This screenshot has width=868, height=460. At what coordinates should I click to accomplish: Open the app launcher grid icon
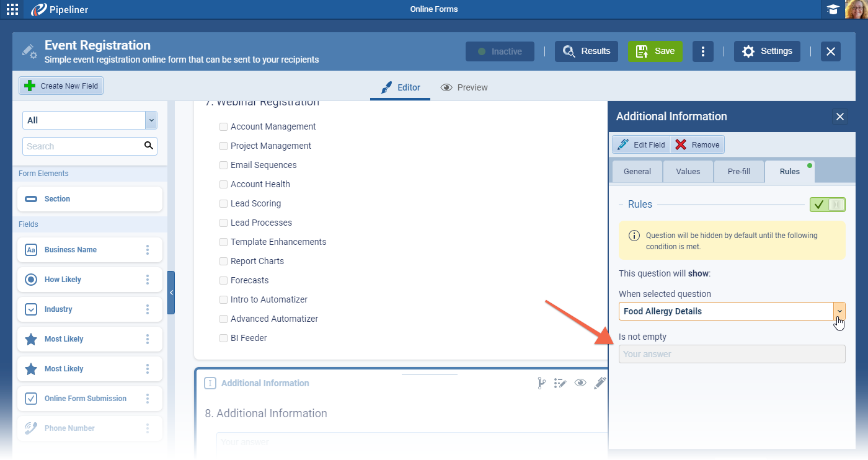click(12, 9)
